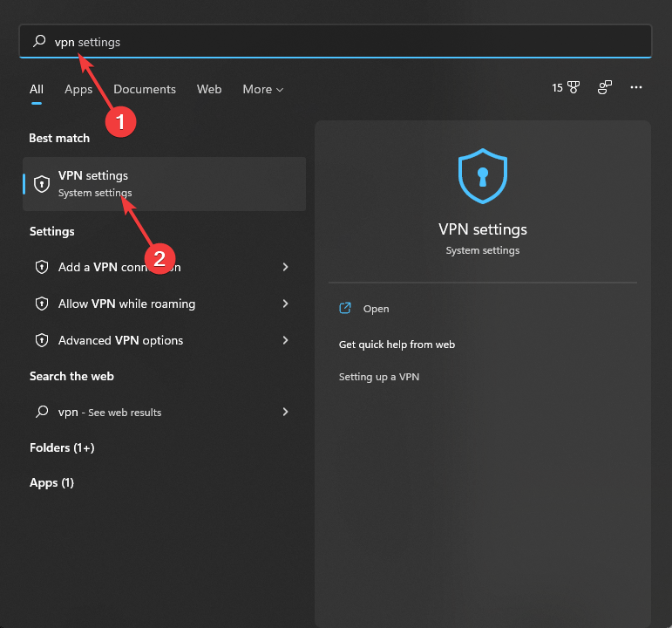Viewport: 672px width, 628px height.
Task: Expand Allow VPN while roaming arrow
Action: [x=285, y=304]
